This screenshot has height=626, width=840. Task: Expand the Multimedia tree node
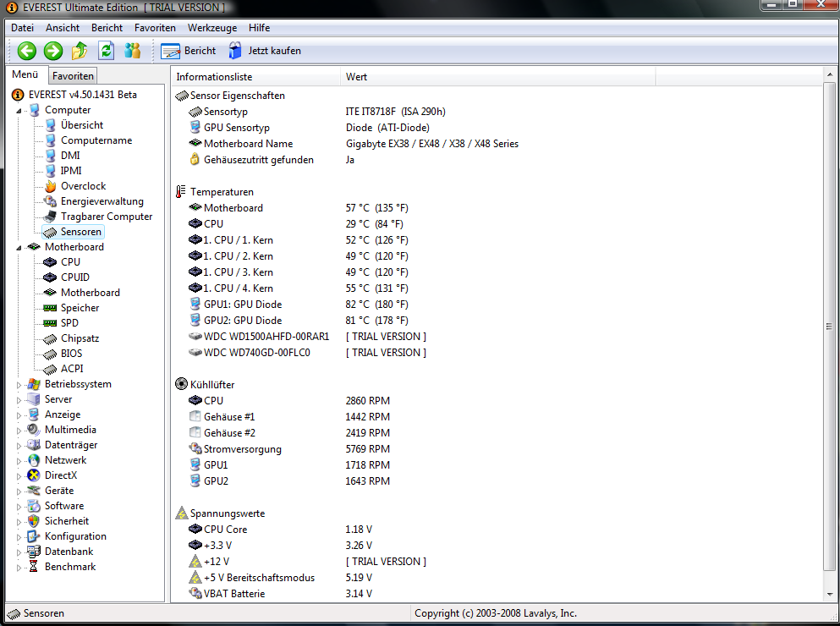click(x=19, y=431)
